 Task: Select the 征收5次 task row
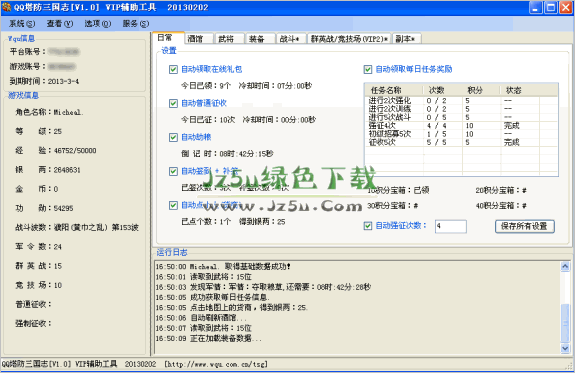pyautogui.click(x=461, y=143)
